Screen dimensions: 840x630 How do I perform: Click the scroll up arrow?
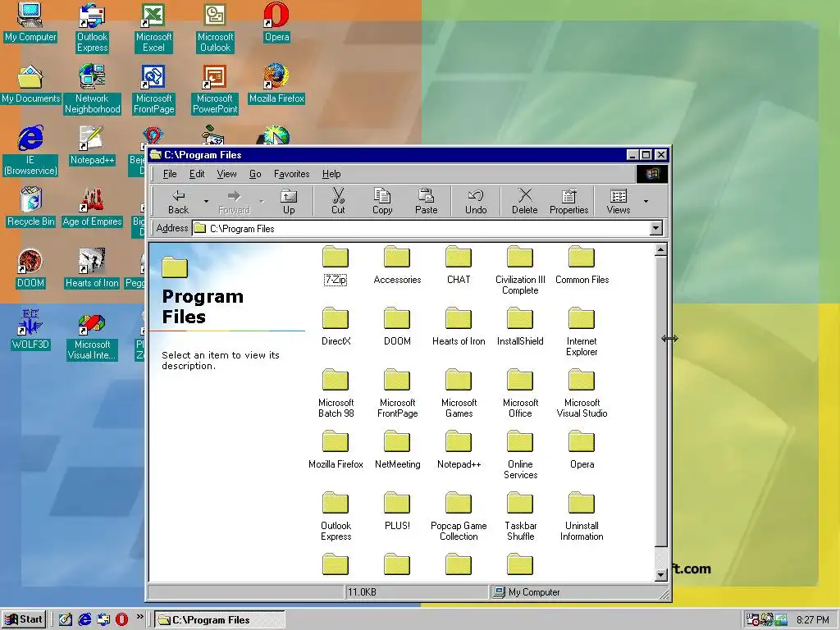click(x=660, y=249)
